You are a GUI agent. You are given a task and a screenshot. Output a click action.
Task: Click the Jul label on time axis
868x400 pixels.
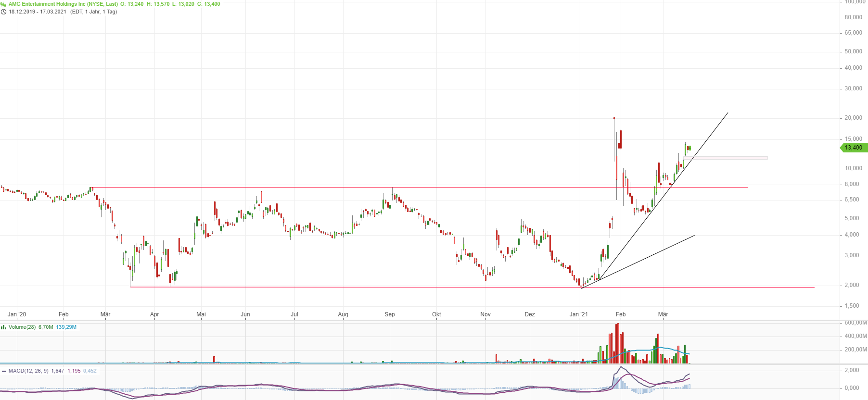point(294,314)
